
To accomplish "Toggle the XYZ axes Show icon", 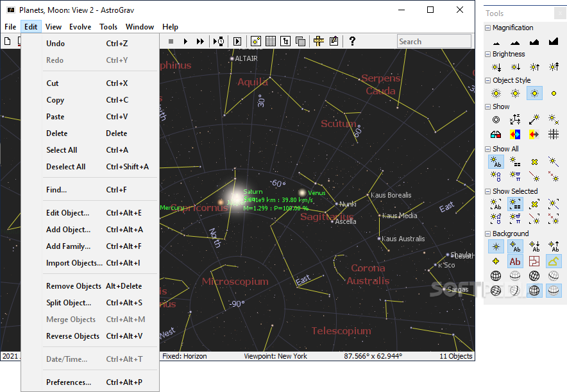I will pyautogui.click(x=515, y=120).
